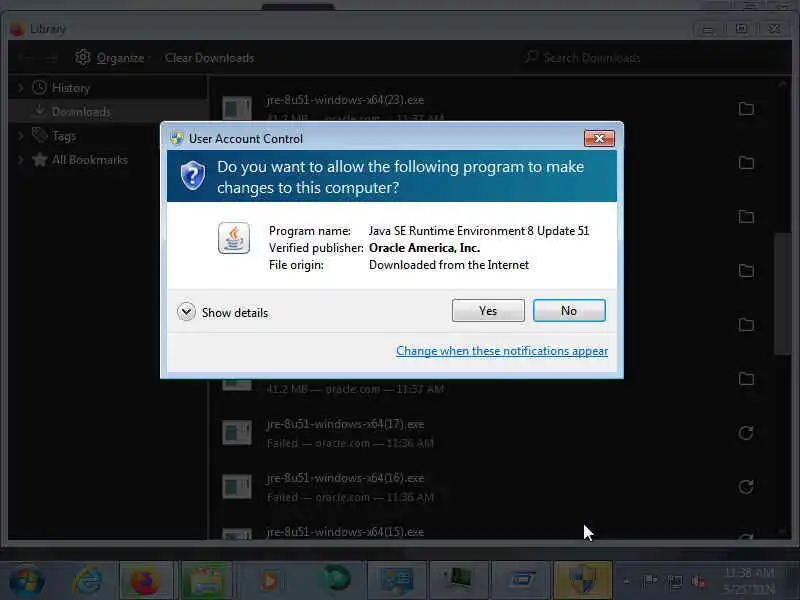
Task: Click the Java program icon in UAC dialog
Action: (234, 238)
